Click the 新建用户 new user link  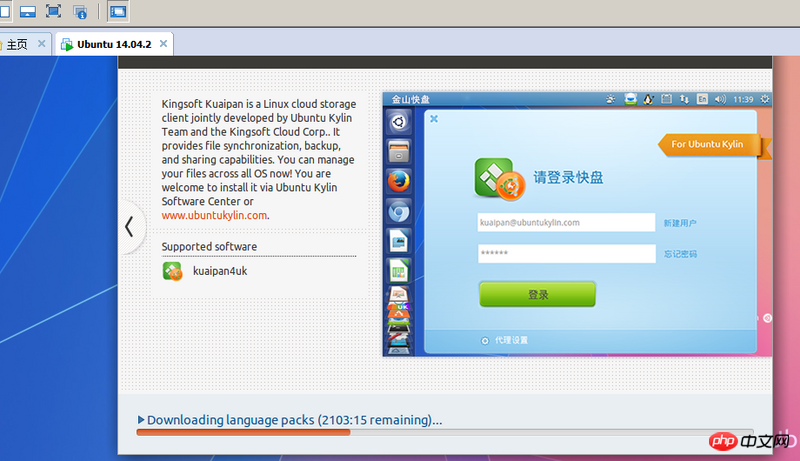pyautogui.click(x=680, y=223)
